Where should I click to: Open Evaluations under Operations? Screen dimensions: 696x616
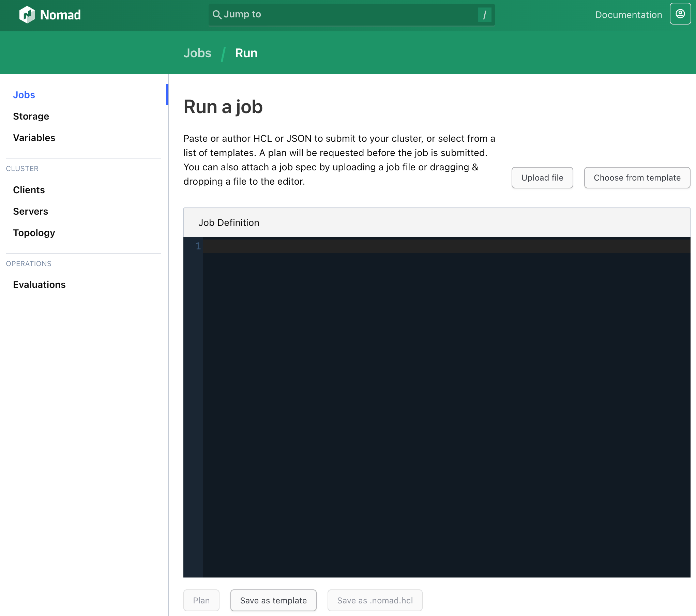(x=39, y=284)
